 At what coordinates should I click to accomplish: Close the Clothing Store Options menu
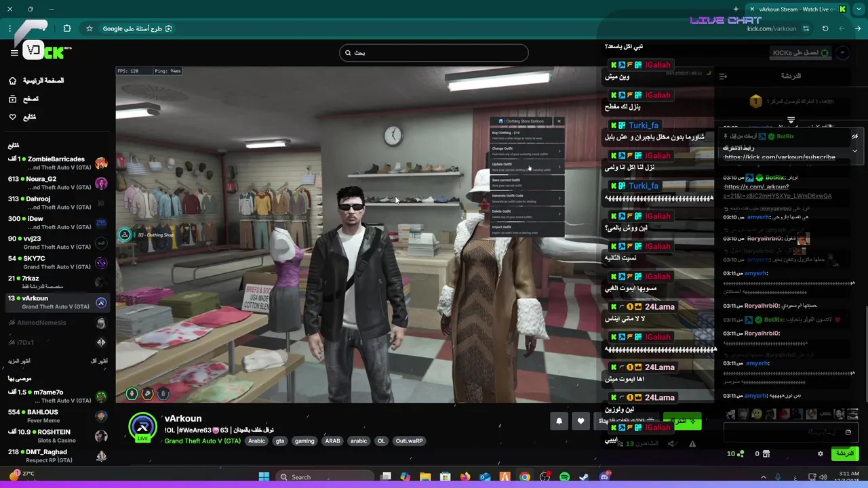559,121
